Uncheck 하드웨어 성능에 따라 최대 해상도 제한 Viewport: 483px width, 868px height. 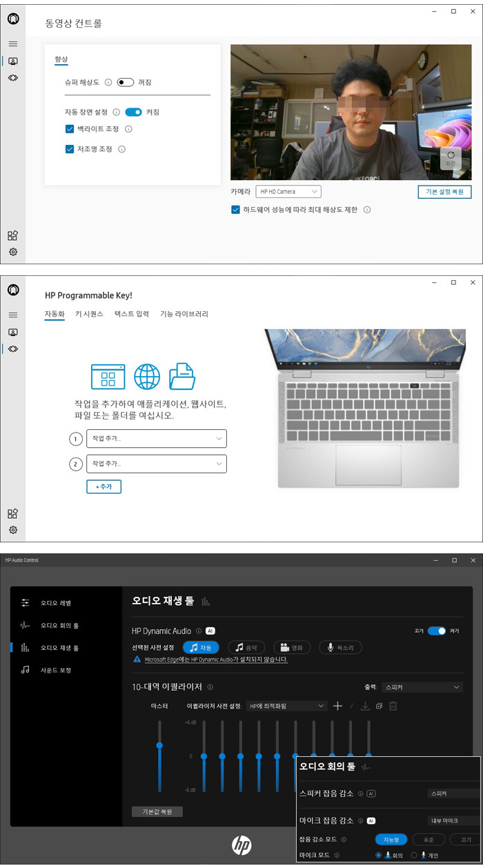[x=235, y=210]
